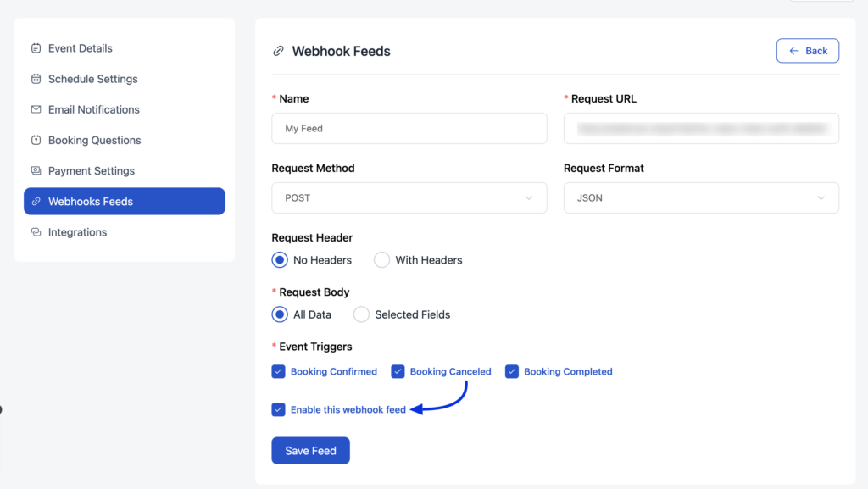Uncheck the Booking Canceled trigger
Screen dimensions: 868x489
(398, 371)
